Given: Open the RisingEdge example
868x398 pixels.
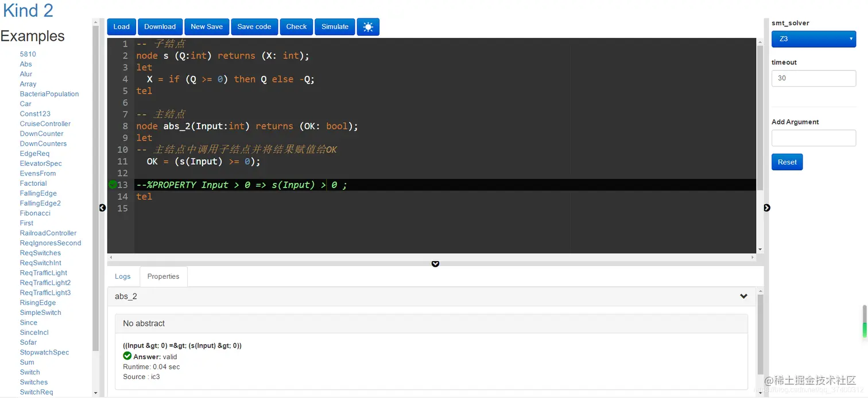Looking at the screenshot, I should (38, 303).
